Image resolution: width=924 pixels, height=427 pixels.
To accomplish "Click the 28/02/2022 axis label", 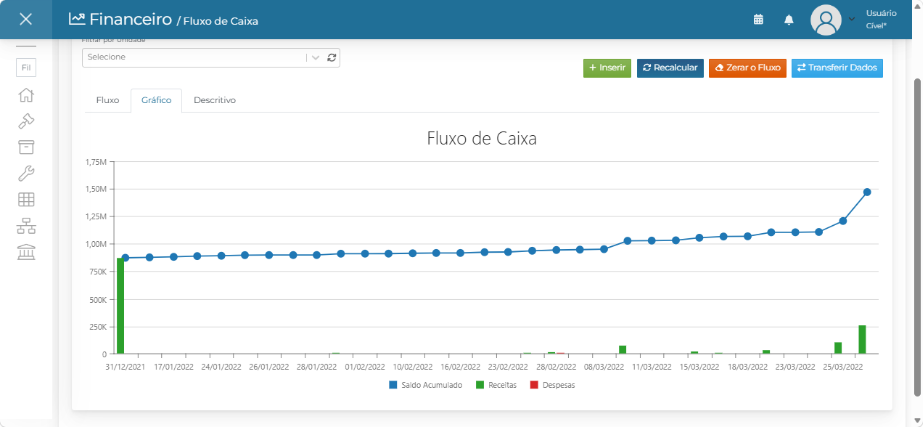I will (x=556, y=366).
